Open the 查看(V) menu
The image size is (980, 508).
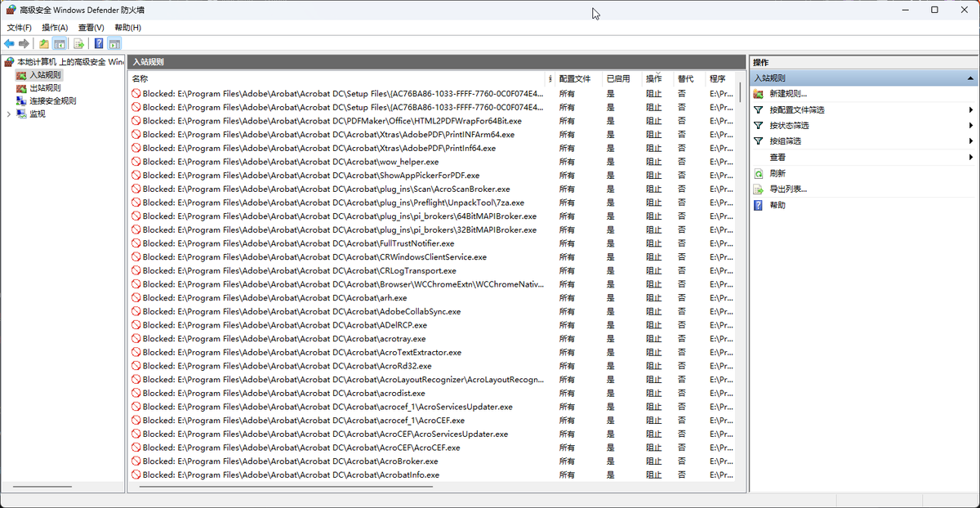[91, 28]
